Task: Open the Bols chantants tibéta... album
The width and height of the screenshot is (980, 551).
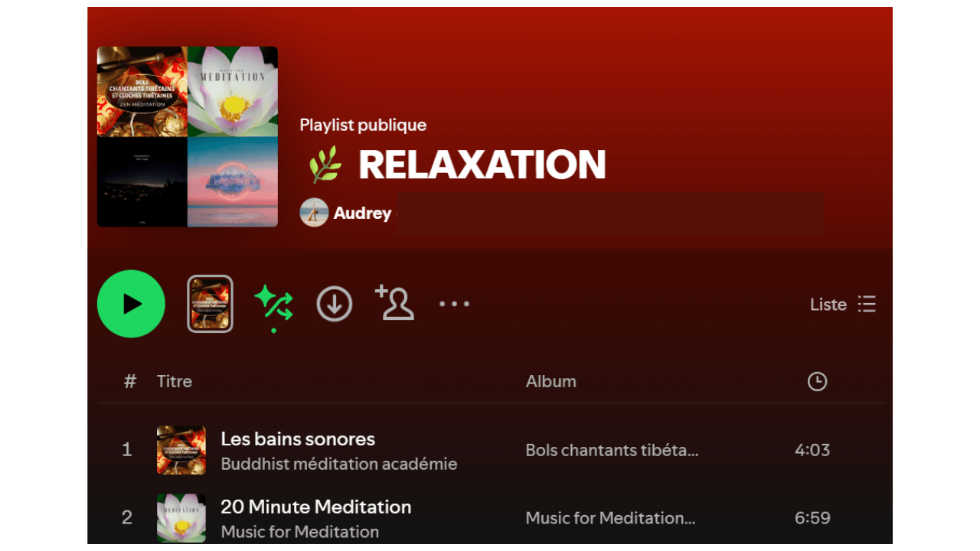Action: tap(612, 450)
